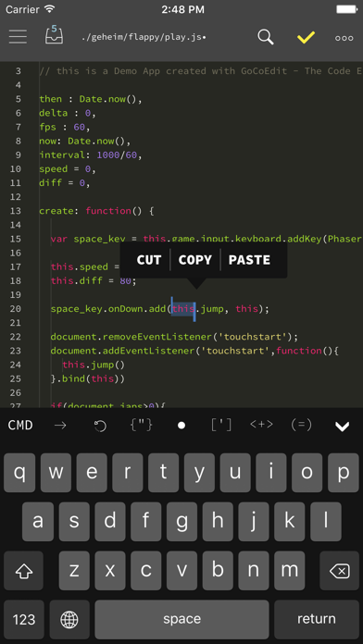Tap the g key
This screenshot has height=644, width=363.
181,522
